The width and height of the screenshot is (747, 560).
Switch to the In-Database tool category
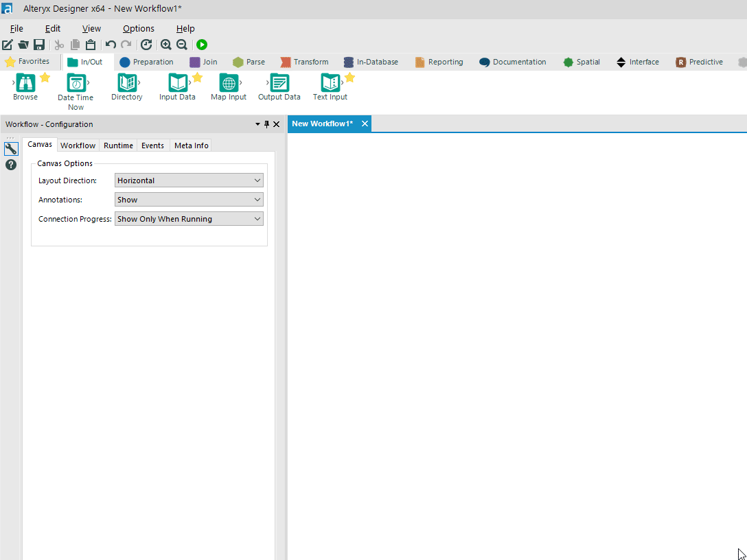click(371, 62)
